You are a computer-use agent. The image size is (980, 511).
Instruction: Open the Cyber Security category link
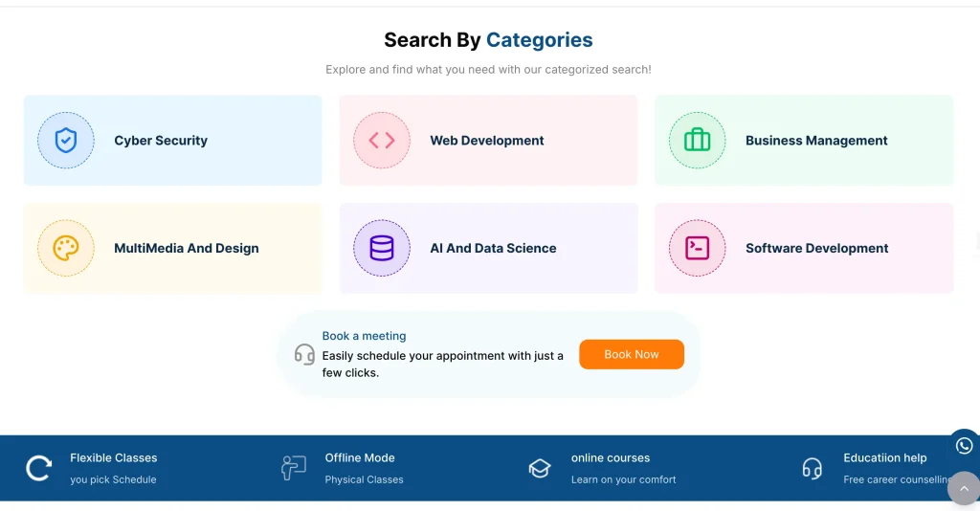pos(161,141)
